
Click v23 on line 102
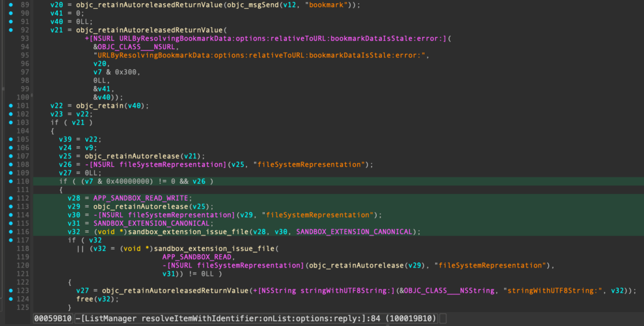[57, 115]
